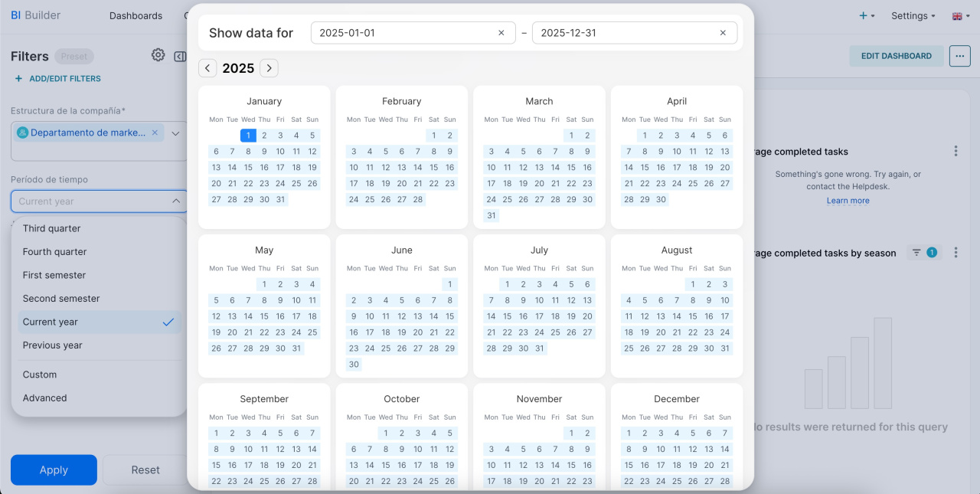Select the checked Current year option
The height and width of the screenshot is (494, 980).
click(100, 322)
